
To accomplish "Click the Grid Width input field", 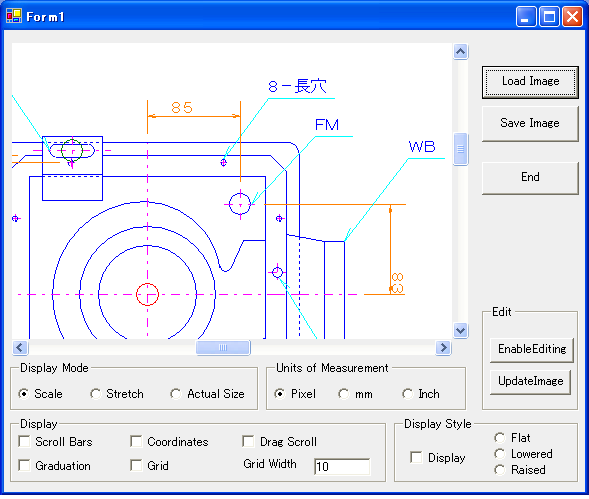I will [342, 467].
